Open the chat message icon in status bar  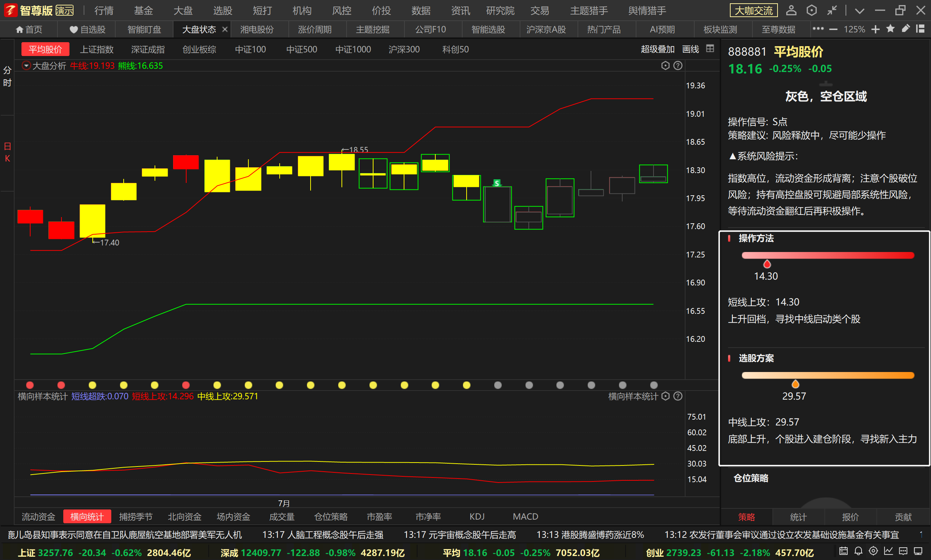(x=903, y=551)
